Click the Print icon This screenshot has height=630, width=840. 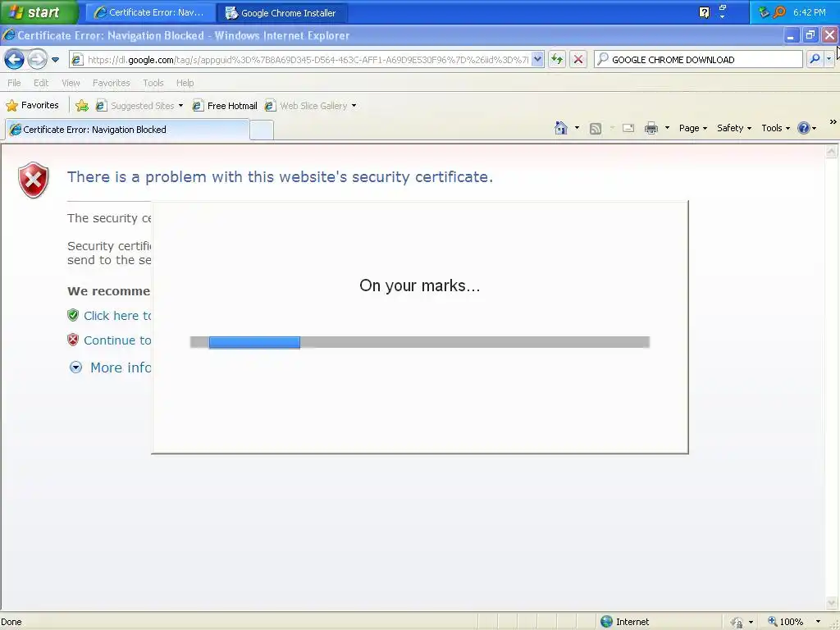[651, 128]
